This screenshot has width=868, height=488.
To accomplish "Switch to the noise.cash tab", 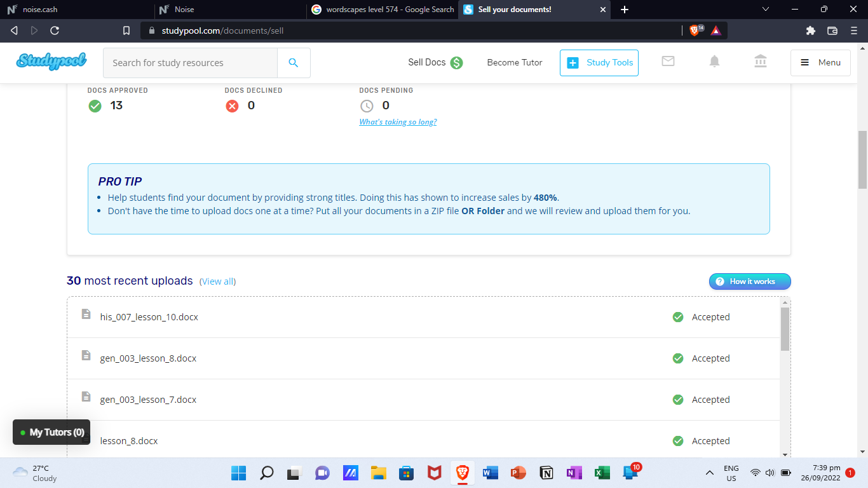I will point(78,10).
